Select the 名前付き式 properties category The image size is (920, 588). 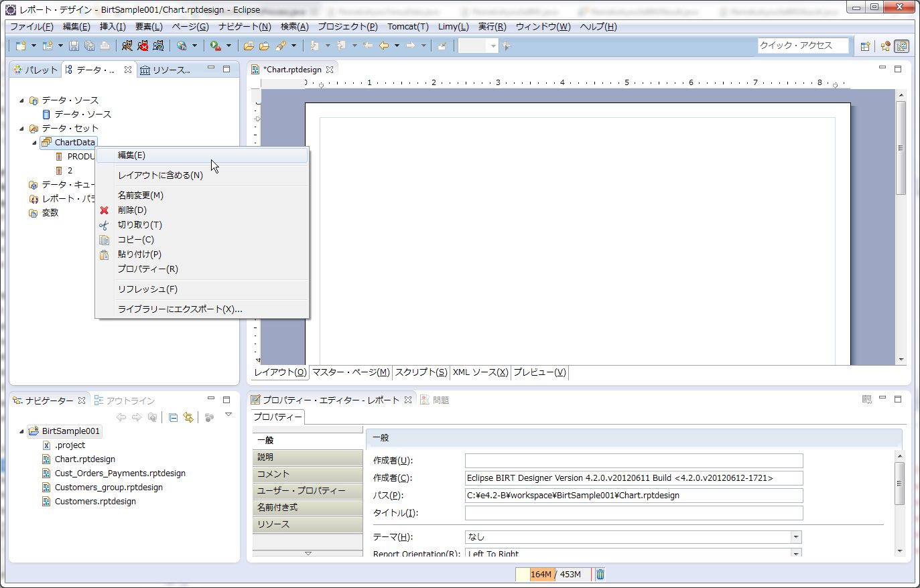(308, 508)
